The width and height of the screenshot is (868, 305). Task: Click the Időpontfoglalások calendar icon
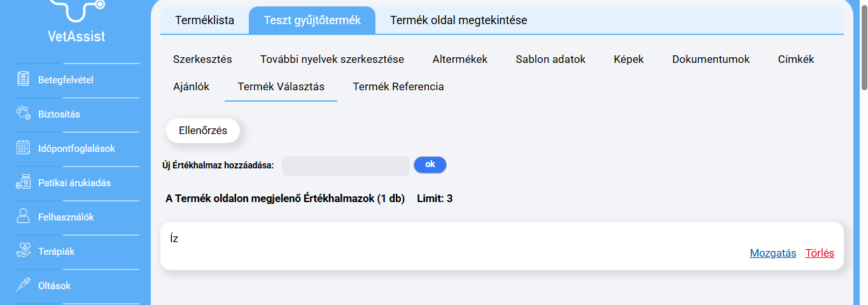pos(24,149)
